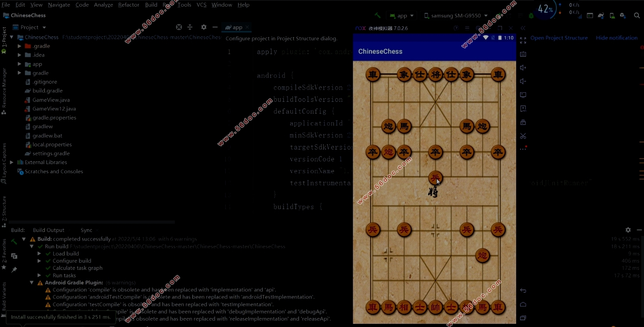The width and height of the screenshot is (644, 327).
Task: Click the scissors screenshot icon in emulator sidebar
Action: (523, 136)
